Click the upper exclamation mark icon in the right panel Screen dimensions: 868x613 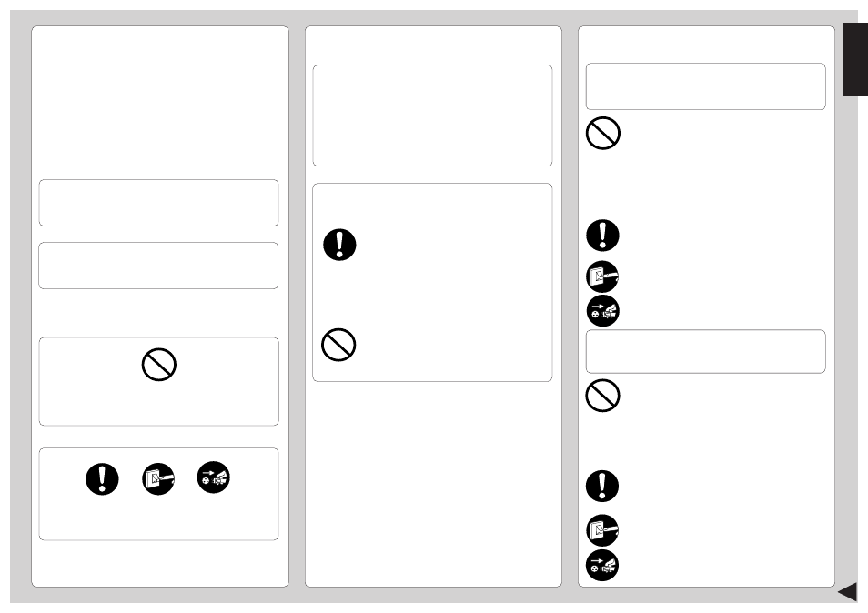(x=603, y=236)
